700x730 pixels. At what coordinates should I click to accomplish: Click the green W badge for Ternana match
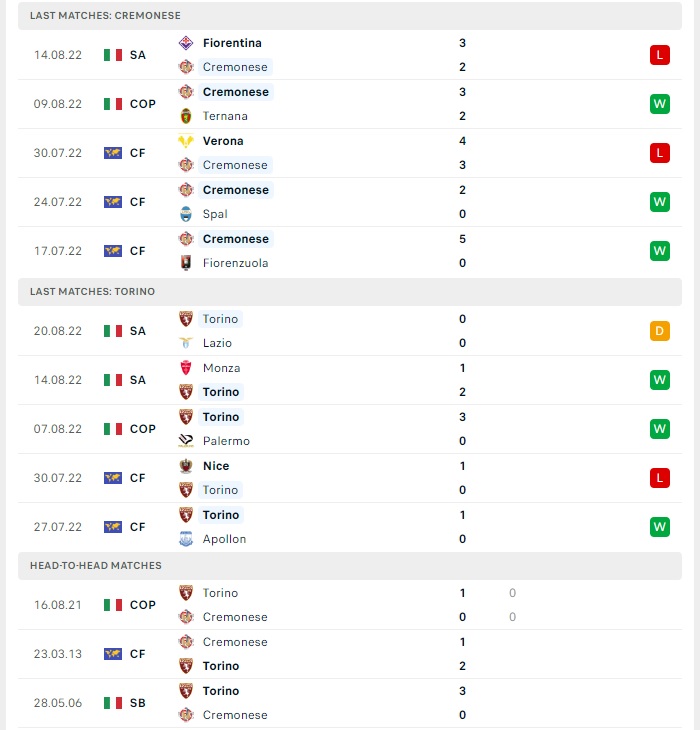click(660, 104)
